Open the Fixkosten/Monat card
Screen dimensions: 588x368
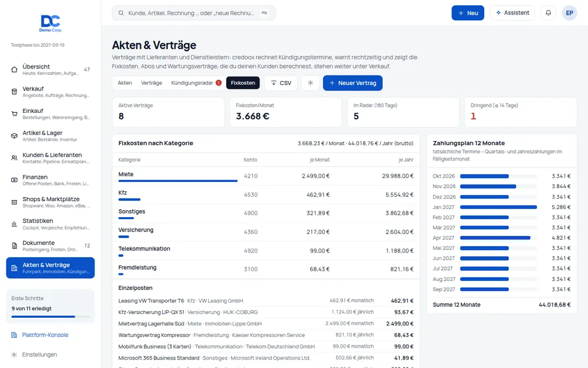[285, 112]
